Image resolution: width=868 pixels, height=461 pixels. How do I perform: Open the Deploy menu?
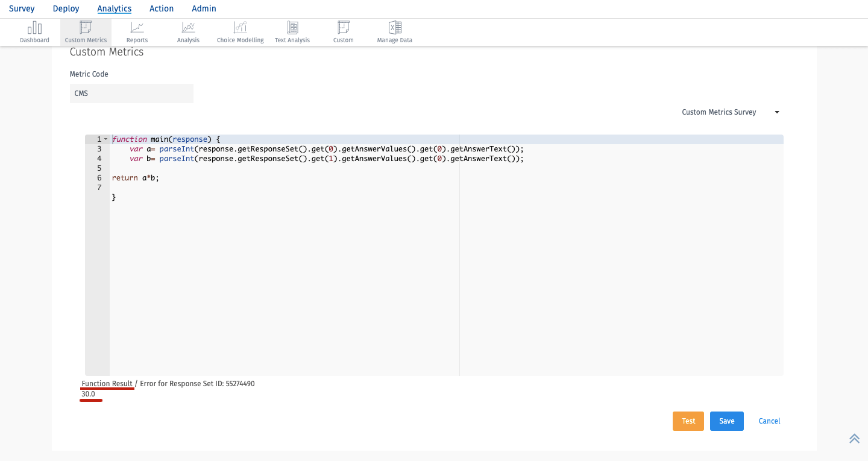[66, 8]
